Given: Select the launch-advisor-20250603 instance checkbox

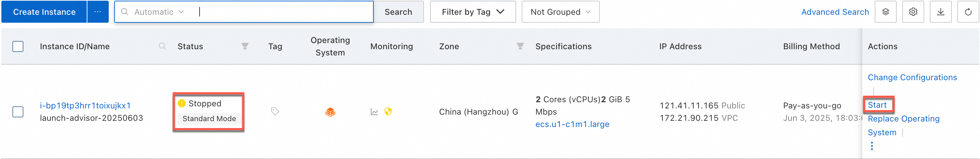Looking at the screenshot, I should click(x=18, y=112).
